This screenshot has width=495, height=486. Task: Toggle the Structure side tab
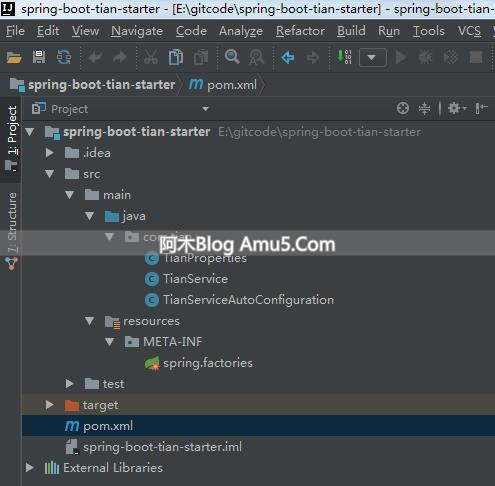coord(11,222)
